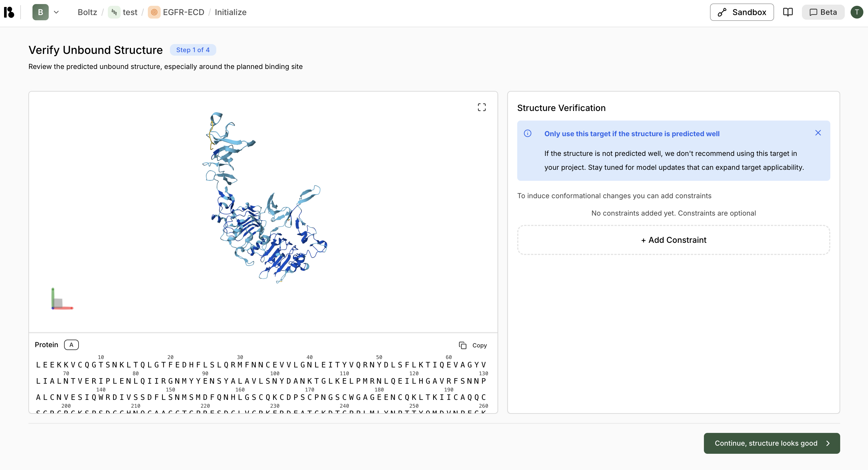This screenshot has width=868, height=470.
Task: Select the Initialize breadcrumb item
Action: click(230, 12)
